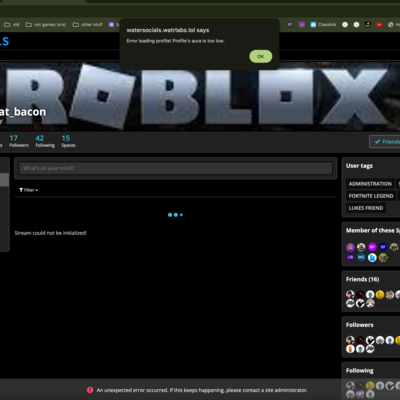Click the "Friends (16)" panel heading

362,279
